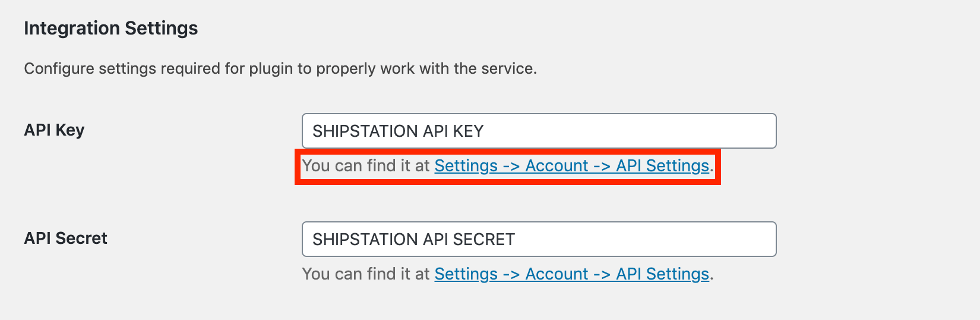
Task: Click the word 'service' in the description
Action: (507, 69)
